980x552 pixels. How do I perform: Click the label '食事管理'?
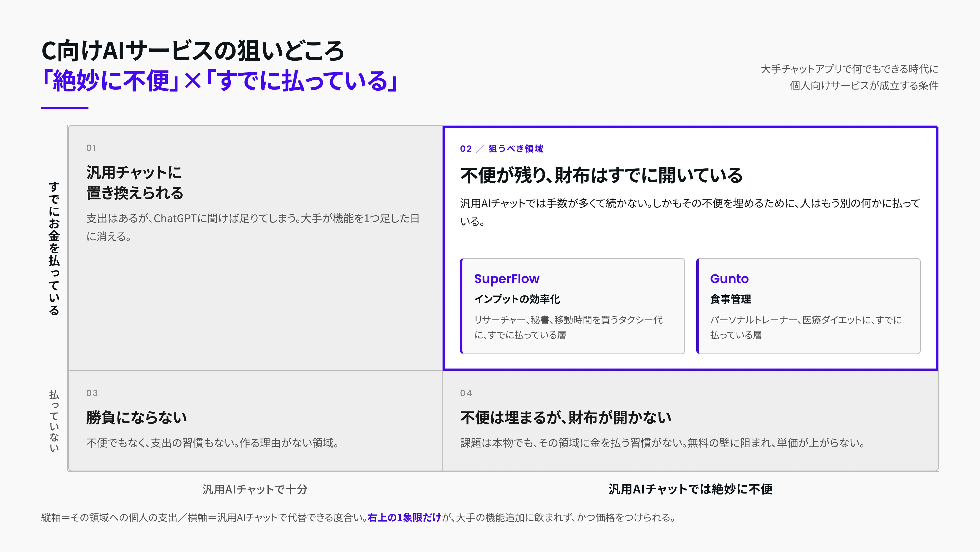[x=731, y=299]
